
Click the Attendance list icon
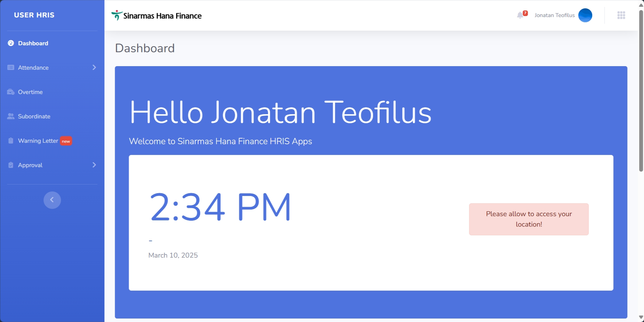[x=11, y=68]
